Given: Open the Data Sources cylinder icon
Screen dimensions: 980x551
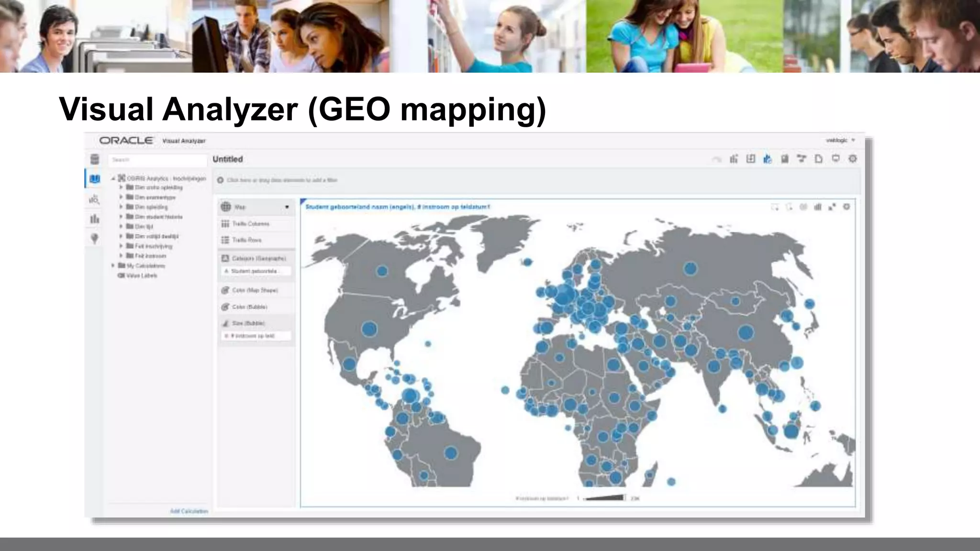Looking at the screenshot, I should (95, 159).
